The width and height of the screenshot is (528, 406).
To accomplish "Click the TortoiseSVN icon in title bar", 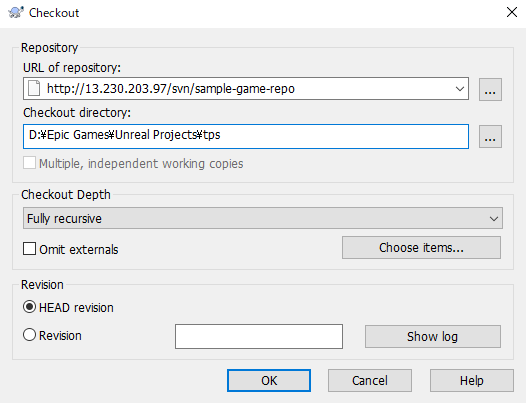I will point(15,13).
